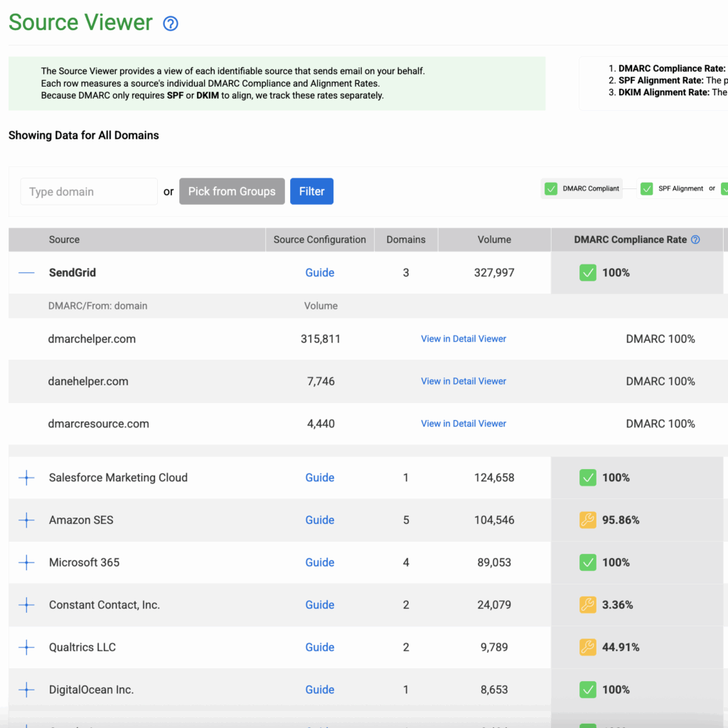
Task: Expand the Microsoft 365 row
Action: coord(26,562)
